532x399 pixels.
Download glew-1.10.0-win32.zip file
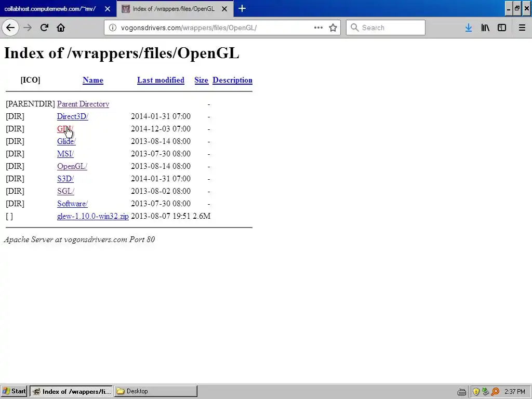(x=93, y=216)
